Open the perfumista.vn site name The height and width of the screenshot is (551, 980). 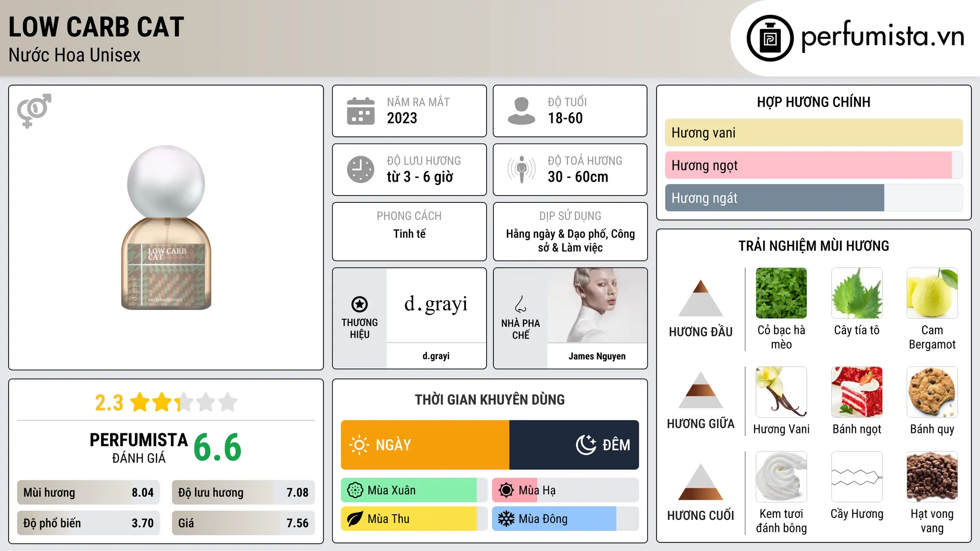point(883,36)
